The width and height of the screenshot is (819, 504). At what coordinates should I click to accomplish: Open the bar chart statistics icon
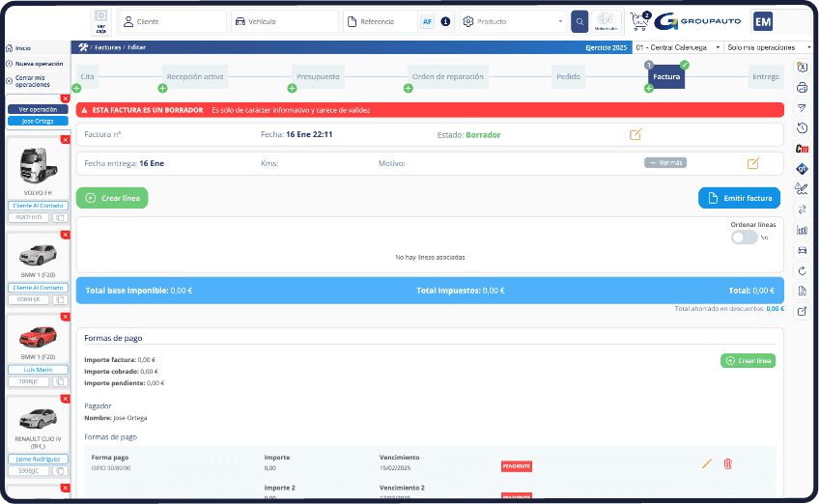tap(803, 230)
